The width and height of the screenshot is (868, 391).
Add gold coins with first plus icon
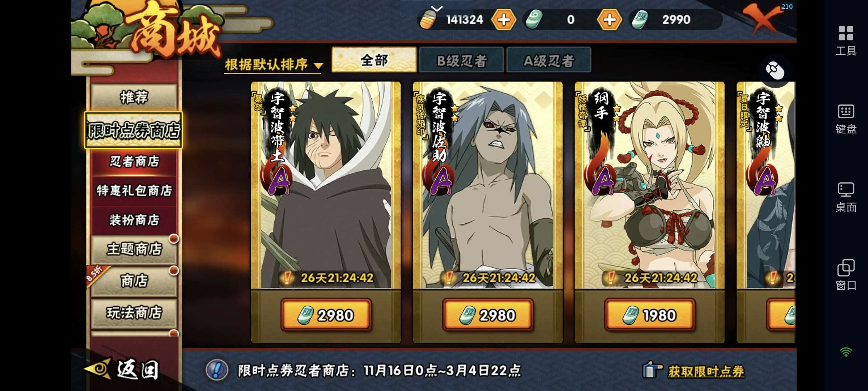[x=504, y=20]
